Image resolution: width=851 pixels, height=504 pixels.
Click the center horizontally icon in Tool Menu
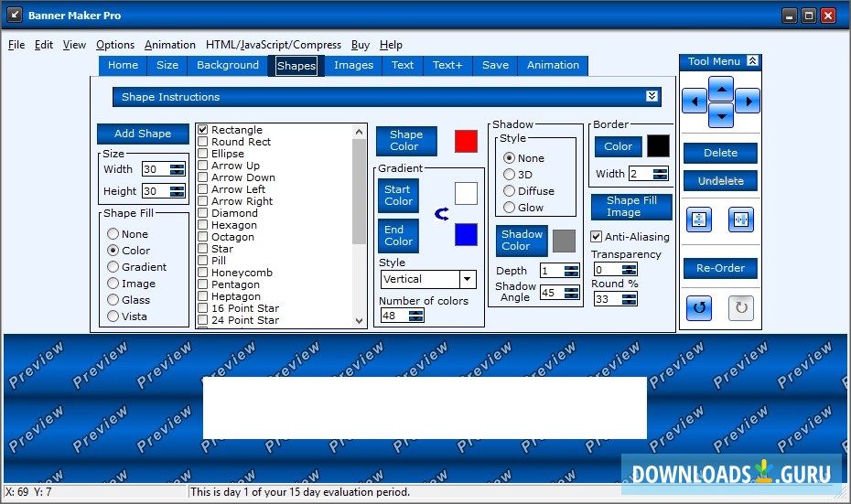(741, 220)
